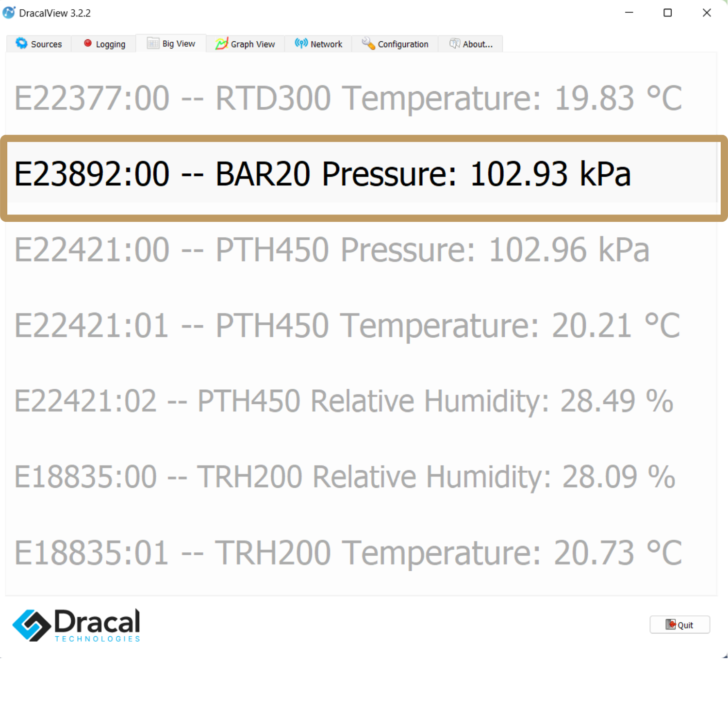
Task: Select the BAR20 Pressure reading
Action: click(322, 174)
